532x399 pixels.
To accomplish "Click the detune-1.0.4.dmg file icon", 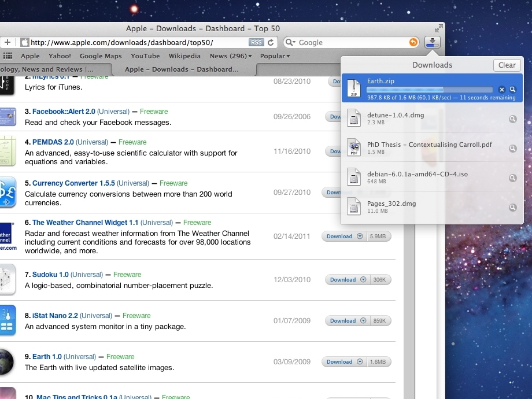I will 354,118.
